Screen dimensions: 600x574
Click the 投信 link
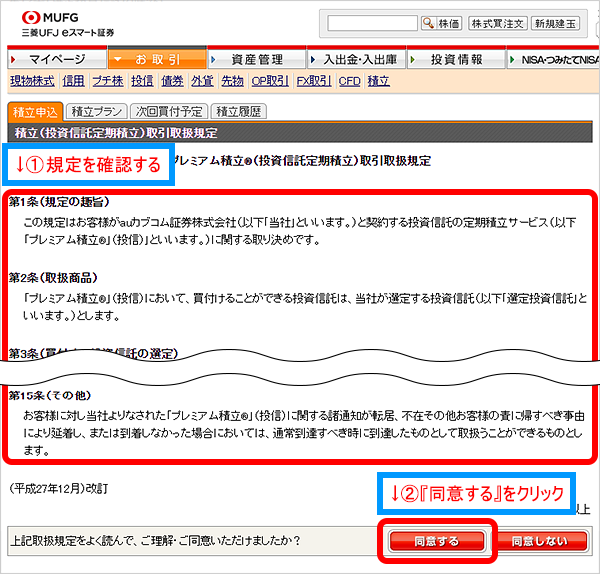tap(142, 81)
